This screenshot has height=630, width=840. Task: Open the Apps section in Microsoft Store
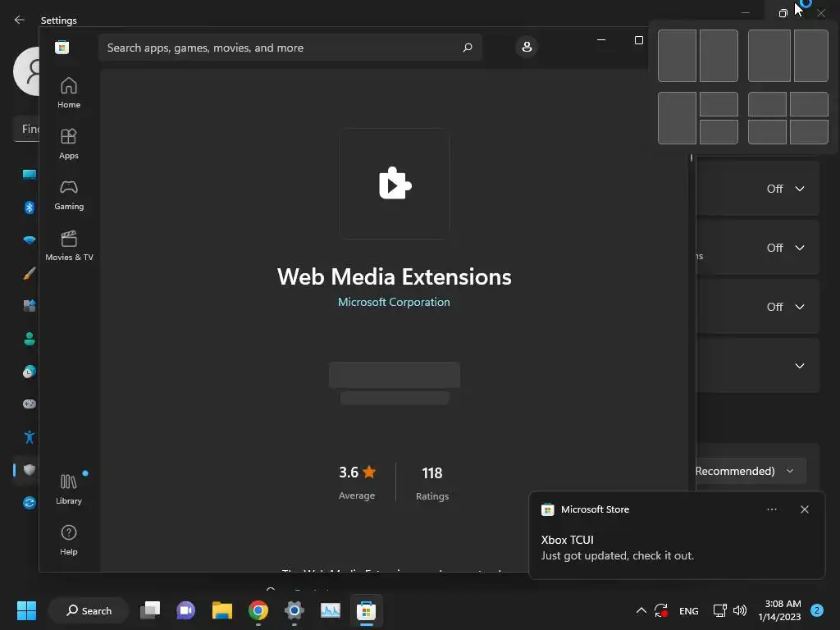coord(69,144)
